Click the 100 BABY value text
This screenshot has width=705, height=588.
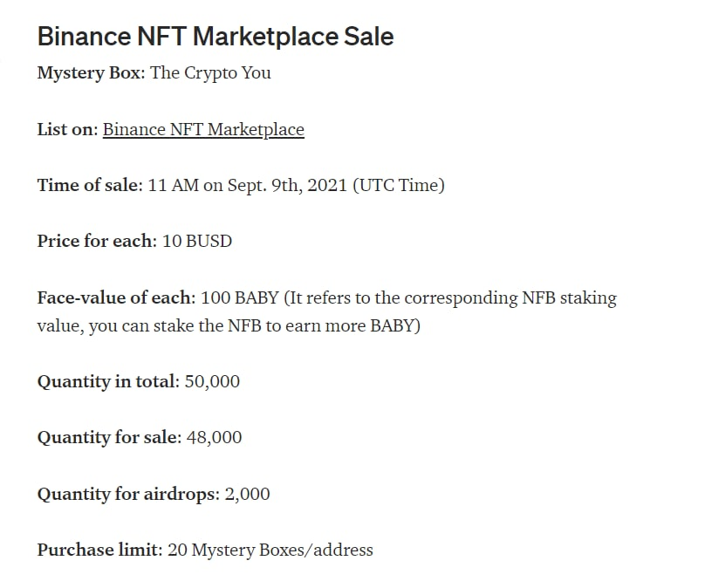pyautogui.click(x=240, y=297)
